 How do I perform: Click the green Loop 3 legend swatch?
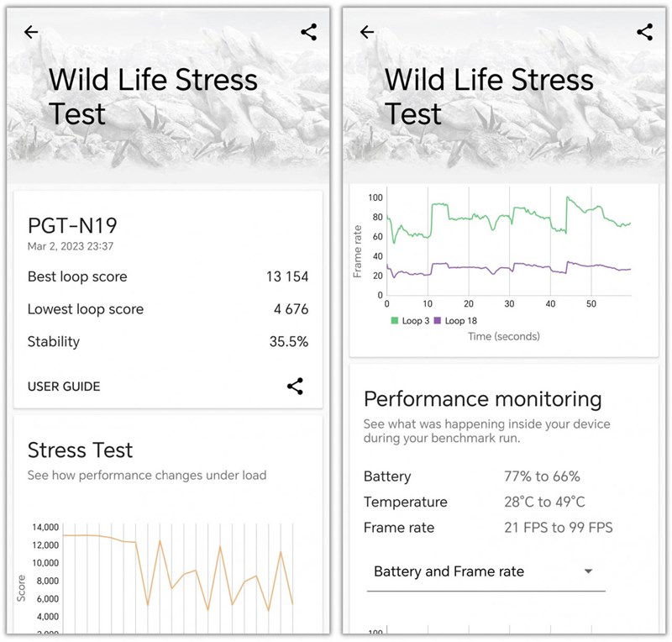coord(396,321)
